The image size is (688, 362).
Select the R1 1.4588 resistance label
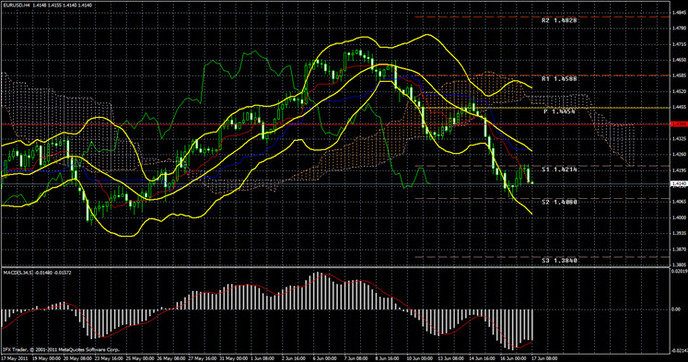559,79
